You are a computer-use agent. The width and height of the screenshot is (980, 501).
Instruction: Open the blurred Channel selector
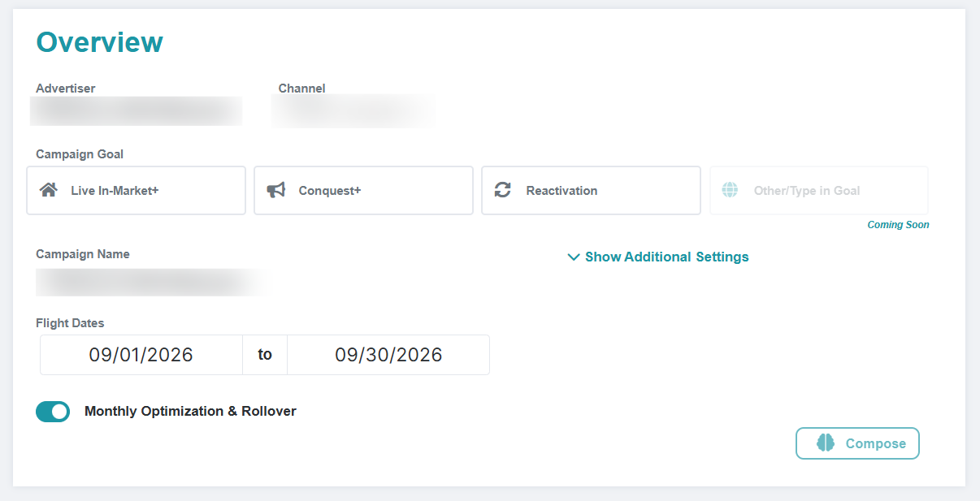pyautogui.click(x=353, y=111)
